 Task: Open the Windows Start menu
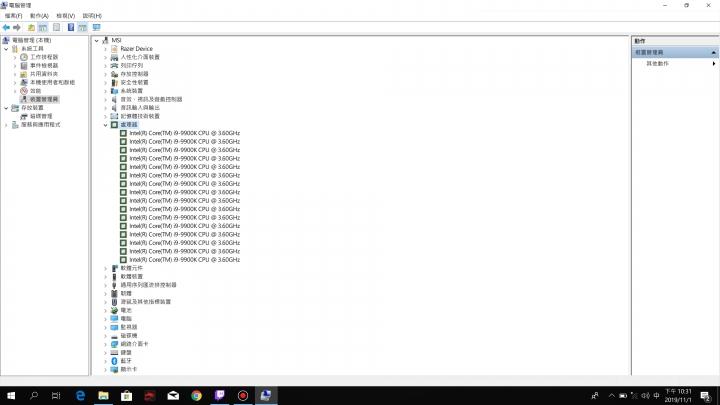(11, 395)
